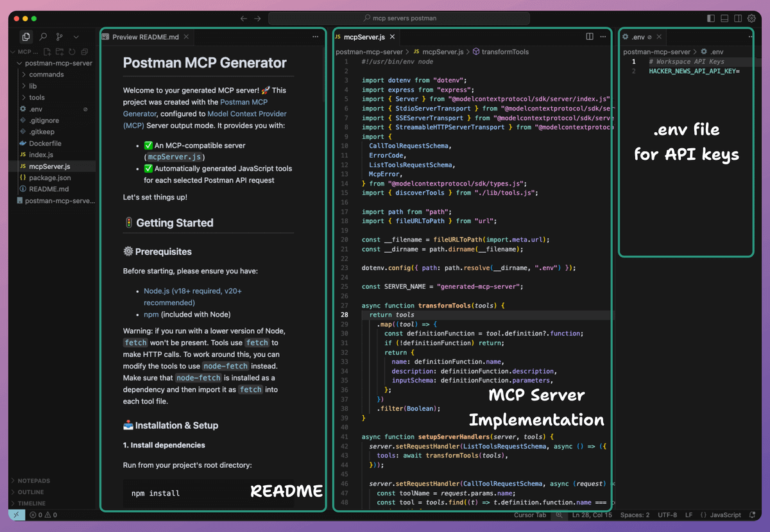Screen dimensions: 770x532
Task: Open the settings gear in title bar
Action: click(x=751, y=19)
